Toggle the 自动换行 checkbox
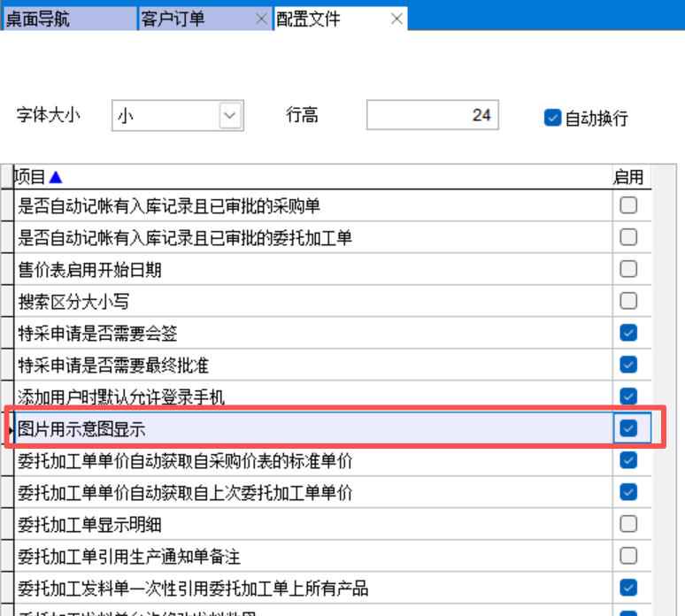Viewport: 685px width, 616px height. coord(553,118)
